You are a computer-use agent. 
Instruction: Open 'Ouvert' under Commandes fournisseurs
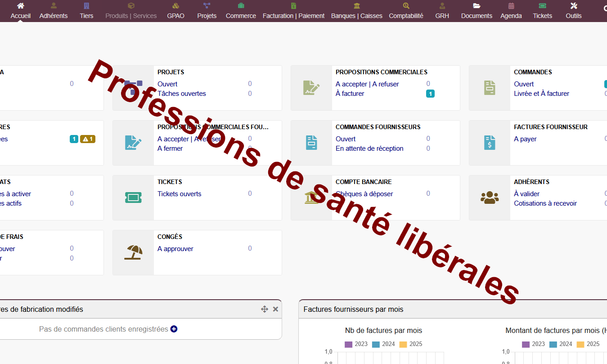(x=346, y=139)
